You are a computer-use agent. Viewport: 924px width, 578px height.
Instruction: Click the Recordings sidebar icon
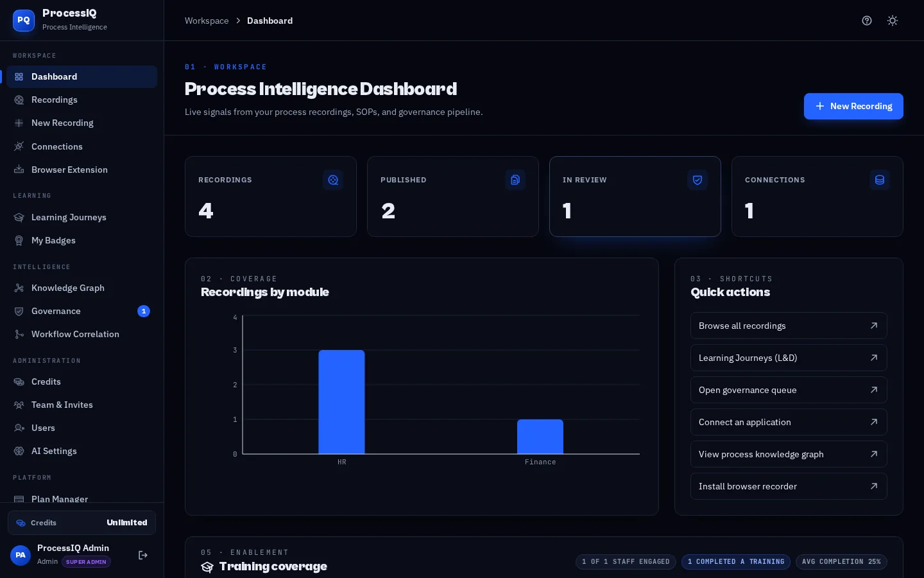coord(19,100)
